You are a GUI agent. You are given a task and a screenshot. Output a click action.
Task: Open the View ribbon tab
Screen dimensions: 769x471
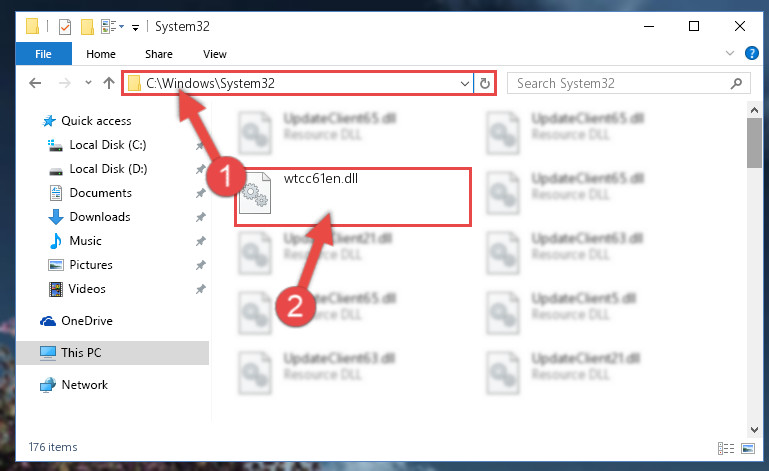[215, 54]
